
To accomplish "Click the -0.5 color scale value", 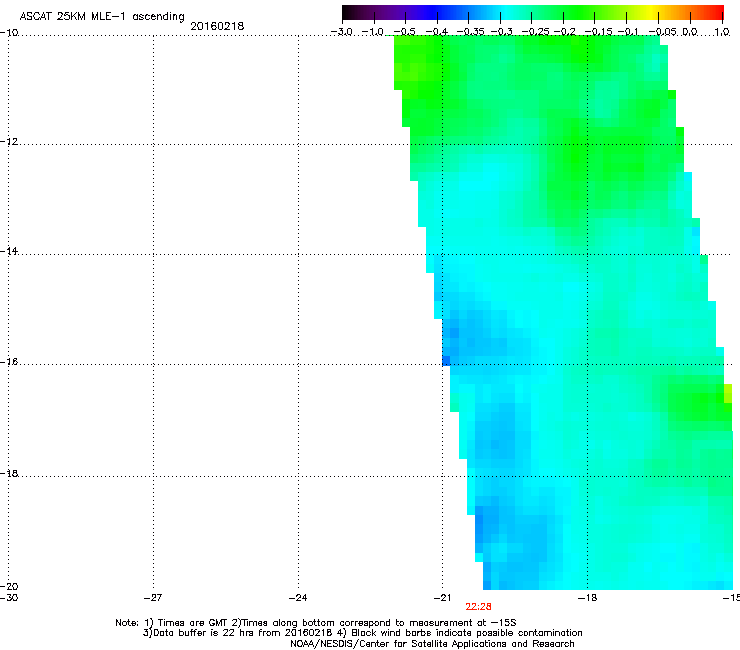I will click(404, 32).
